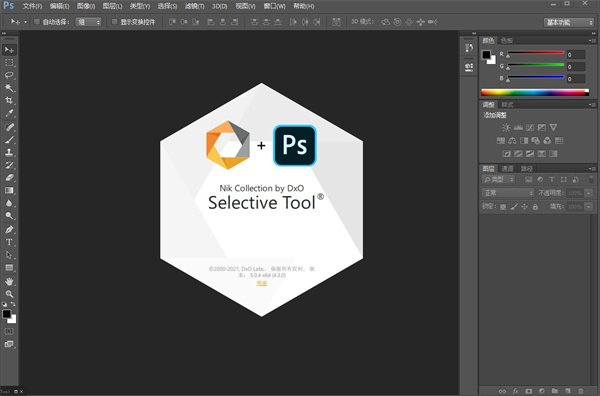Open the Filter menu
Viewport: 600px width, 396px height.
coord(194,6)
